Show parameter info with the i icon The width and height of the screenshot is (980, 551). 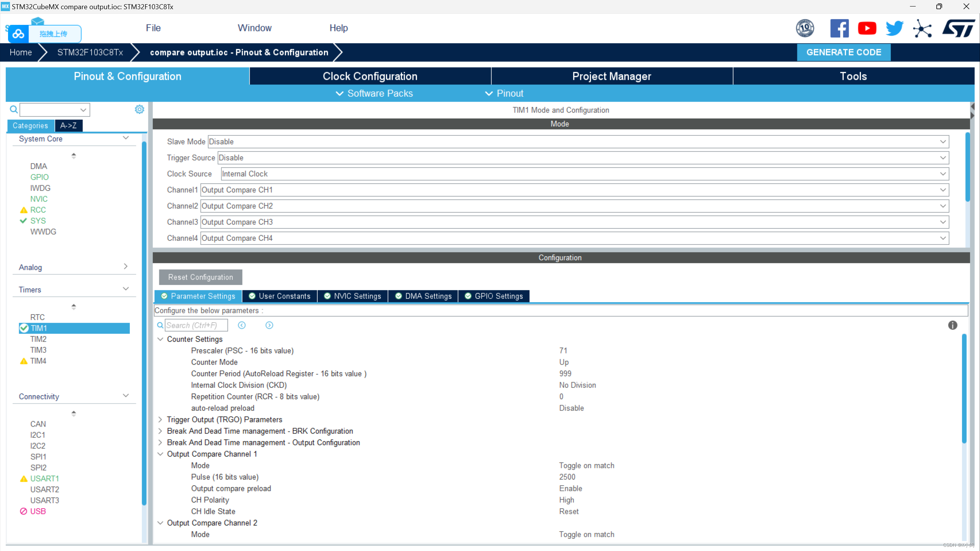[952, 325]
